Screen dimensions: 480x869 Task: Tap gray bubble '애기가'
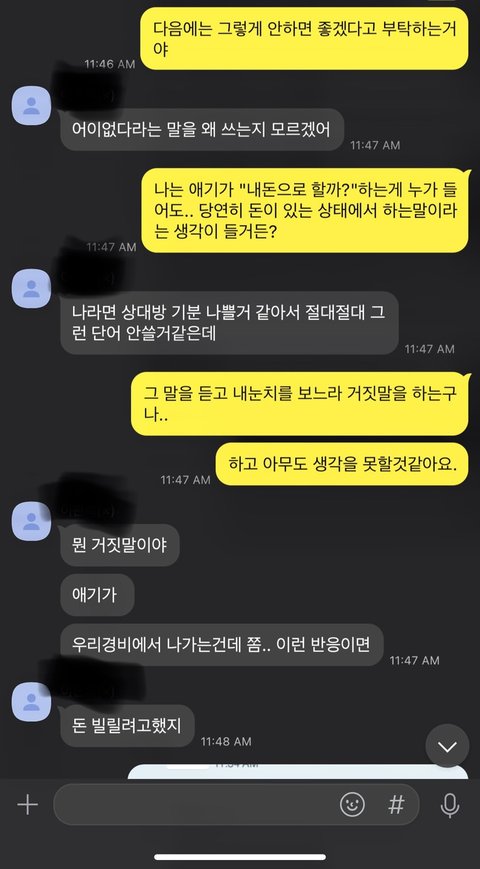pyautogui.click(x=97, y=595)
